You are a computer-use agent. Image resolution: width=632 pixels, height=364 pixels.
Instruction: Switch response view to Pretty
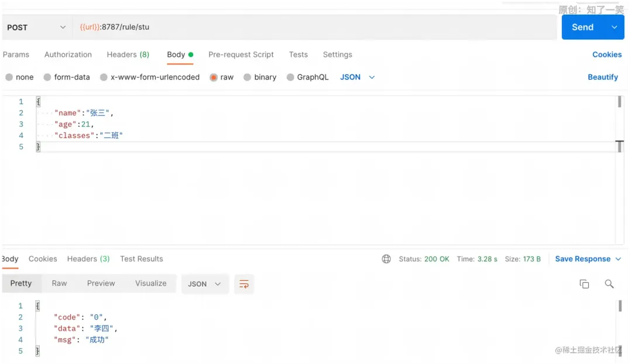(x=21, y=283)
